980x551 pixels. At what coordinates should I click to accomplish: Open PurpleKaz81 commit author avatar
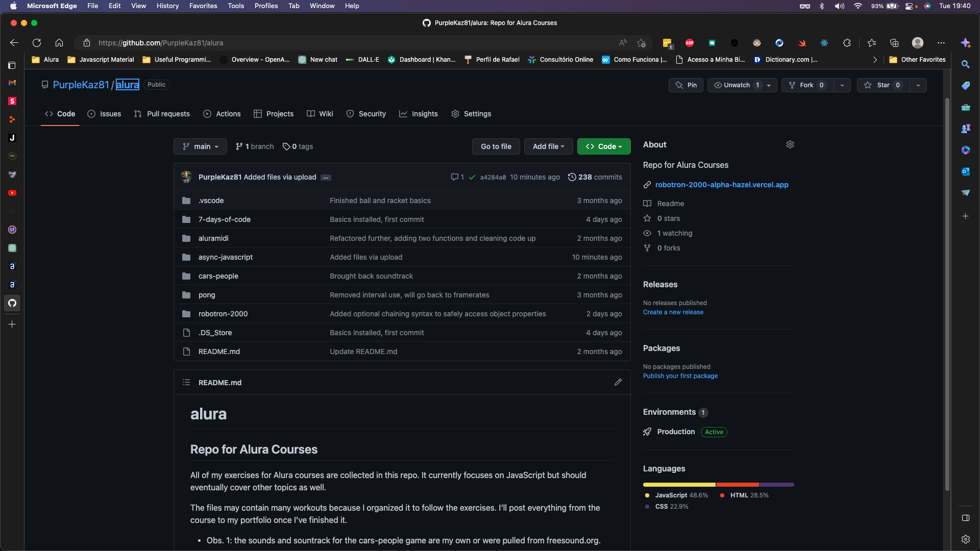pyautogui.click(x=186, y=177)
